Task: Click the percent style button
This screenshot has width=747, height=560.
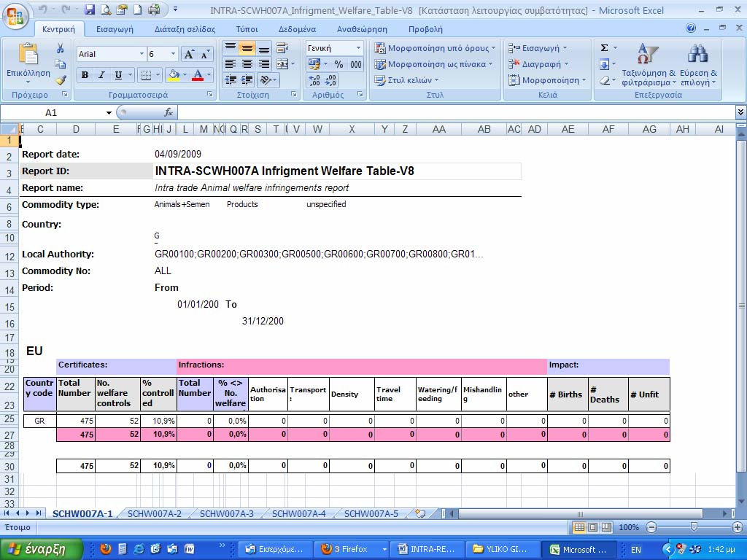Action: click(x=338, y=64)
